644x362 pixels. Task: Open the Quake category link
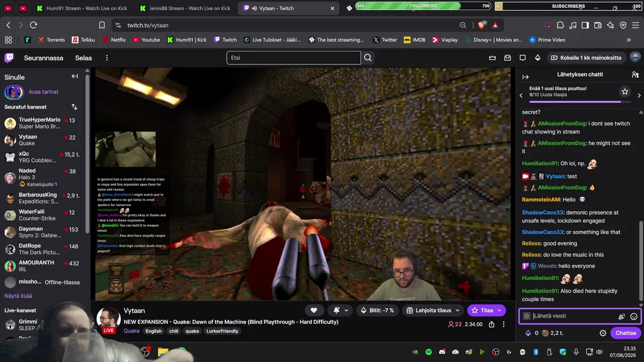click(132, 331)
